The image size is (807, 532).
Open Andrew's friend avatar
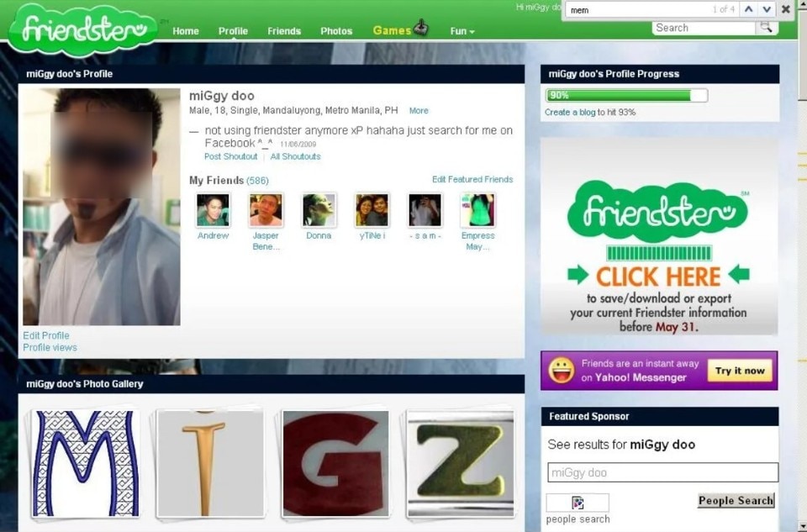[213, 210]
